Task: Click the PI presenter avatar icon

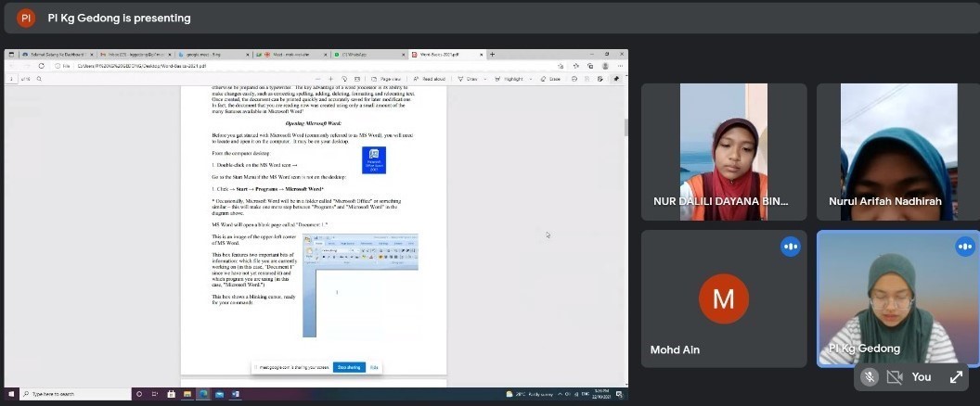Action: tap(27, 18)
